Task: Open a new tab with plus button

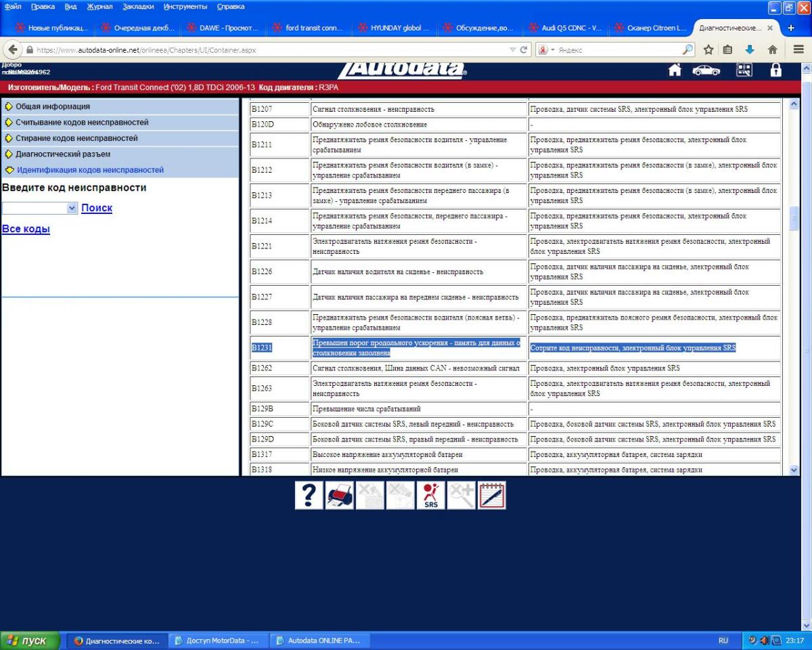Action: [x=791, y=28]
